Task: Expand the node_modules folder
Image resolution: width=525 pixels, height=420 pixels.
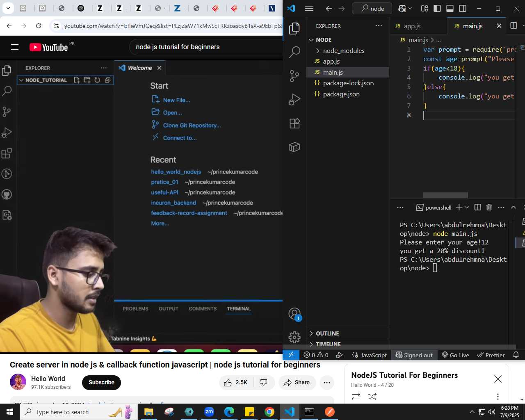Action: (x=348, y=50)
